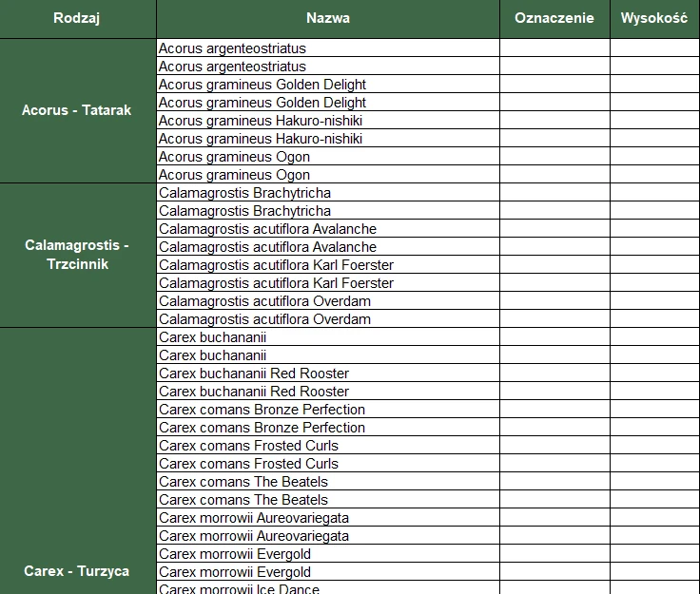Select the Calamagrostis - Trzcinnik genus cell
This screenshot has height=594, width=700.
78,255
